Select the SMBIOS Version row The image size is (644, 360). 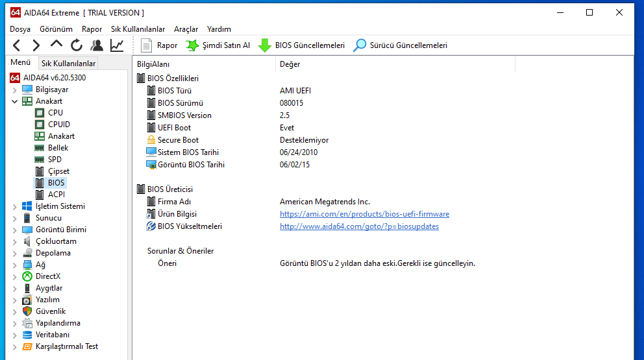point(184,115)
